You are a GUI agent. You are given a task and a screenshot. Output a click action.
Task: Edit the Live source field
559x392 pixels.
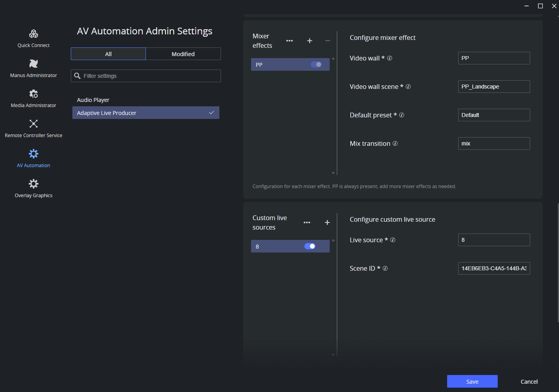point(494,240)
